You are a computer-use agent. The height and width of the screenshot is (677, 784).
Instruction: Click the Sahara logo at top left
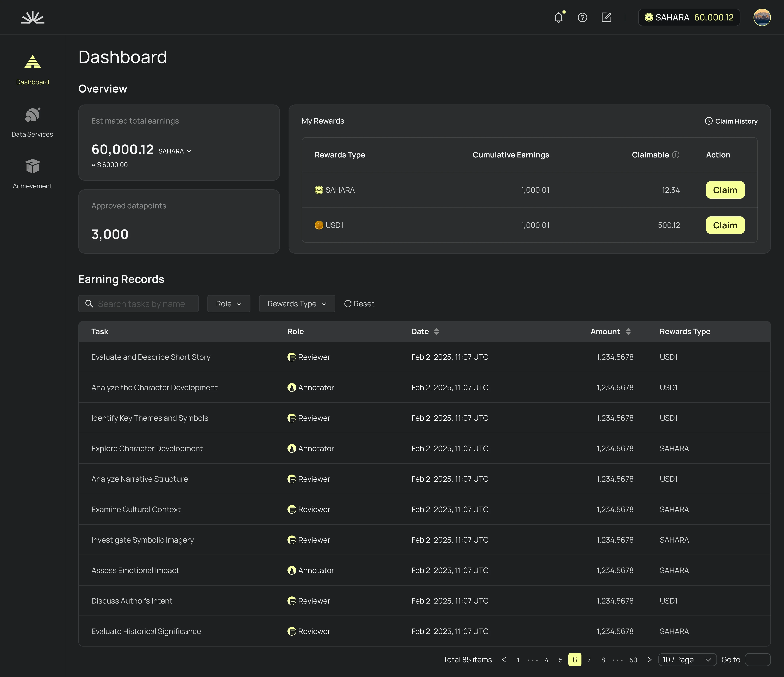[32, 17]
